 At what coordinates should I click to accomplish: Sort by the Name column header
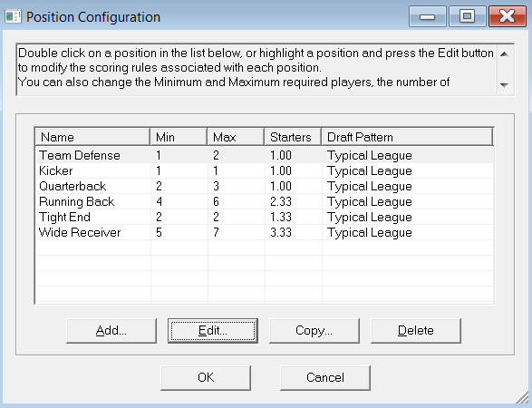(x=92, y=137)
